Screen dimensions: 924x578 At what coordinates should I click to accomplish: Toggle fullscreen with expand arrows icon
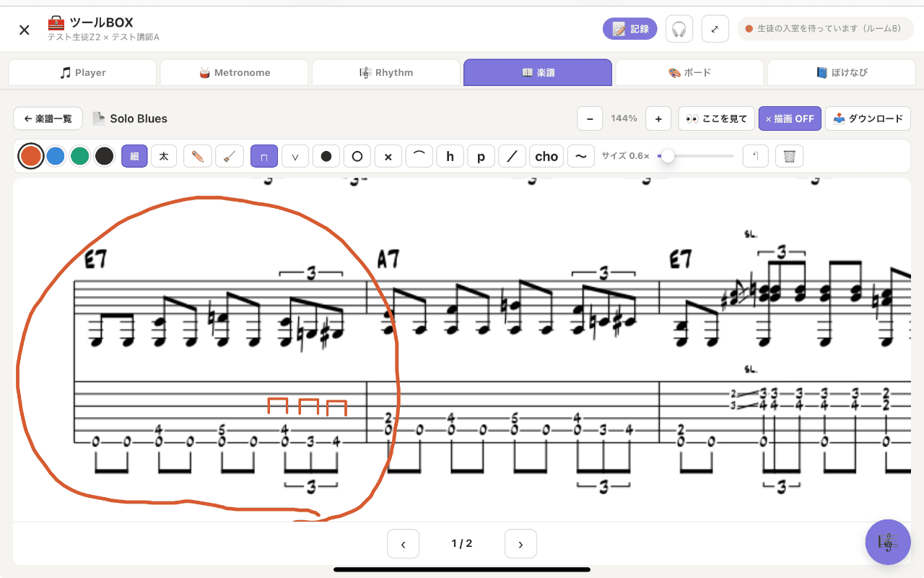(x=715, y=29)
